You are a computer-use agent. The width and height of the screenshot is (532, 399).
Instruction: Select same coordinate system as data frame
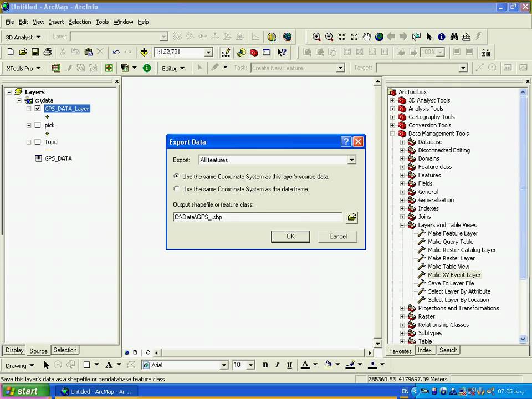click(176, 188)
